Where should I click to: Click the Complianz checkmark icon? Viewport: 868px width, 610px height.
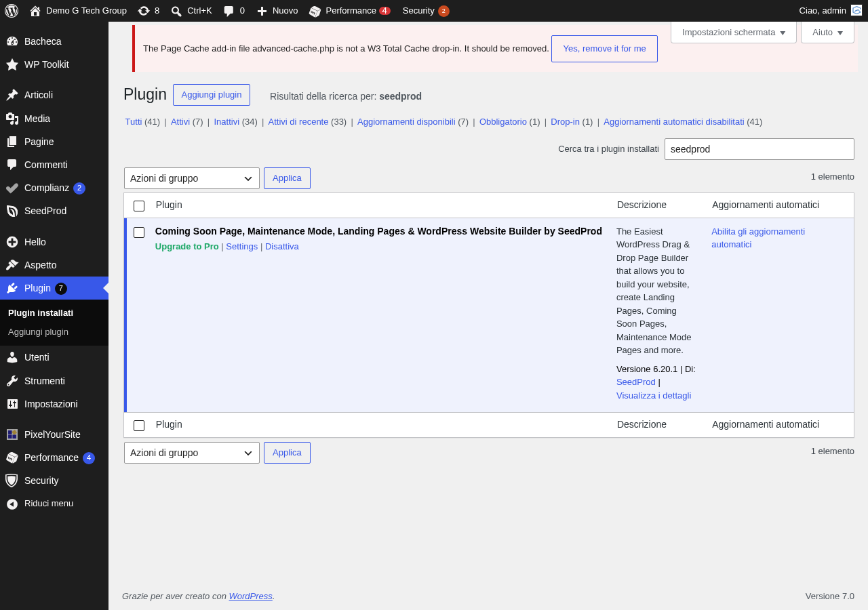12,188
